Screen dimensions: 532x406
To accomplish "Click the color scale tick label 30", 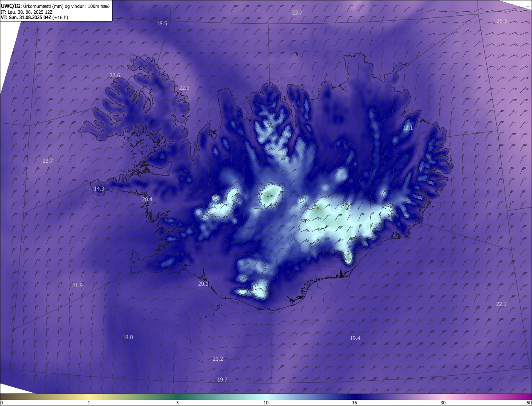I will (x=443, y=403).
